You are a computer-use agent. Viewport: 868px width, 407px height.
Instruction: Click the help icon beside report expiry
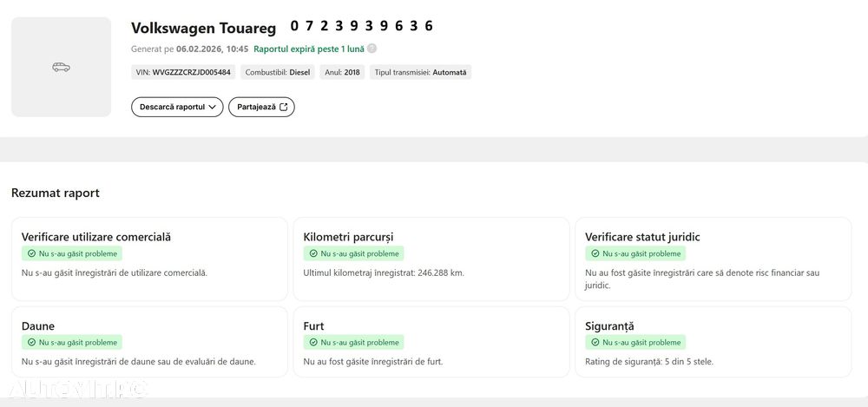[372, 49]
